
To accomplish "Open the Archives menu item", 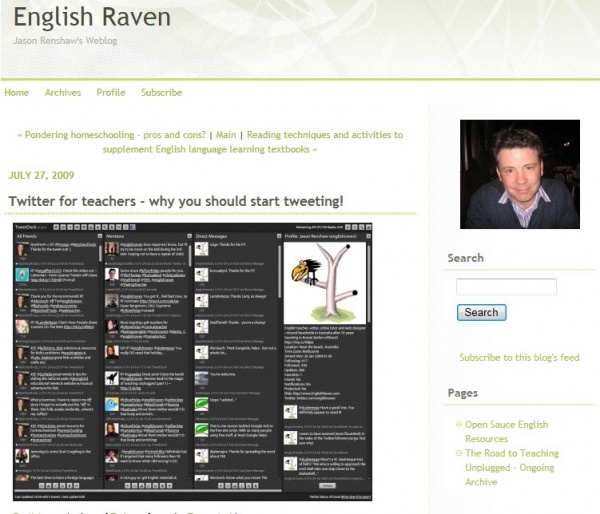I will click(63, 93).
